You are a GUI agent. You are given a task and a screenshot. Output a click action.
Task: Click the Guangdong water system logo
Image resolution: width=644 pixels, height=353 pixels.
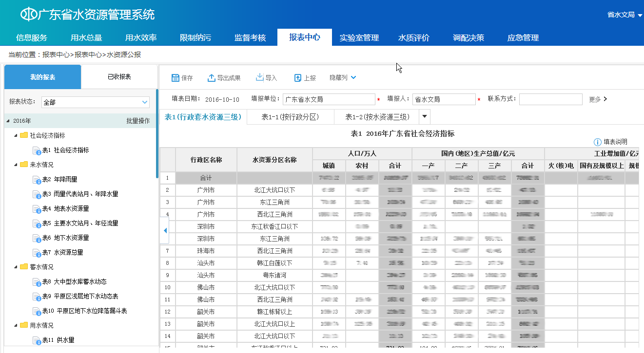[x=28, y=15]
